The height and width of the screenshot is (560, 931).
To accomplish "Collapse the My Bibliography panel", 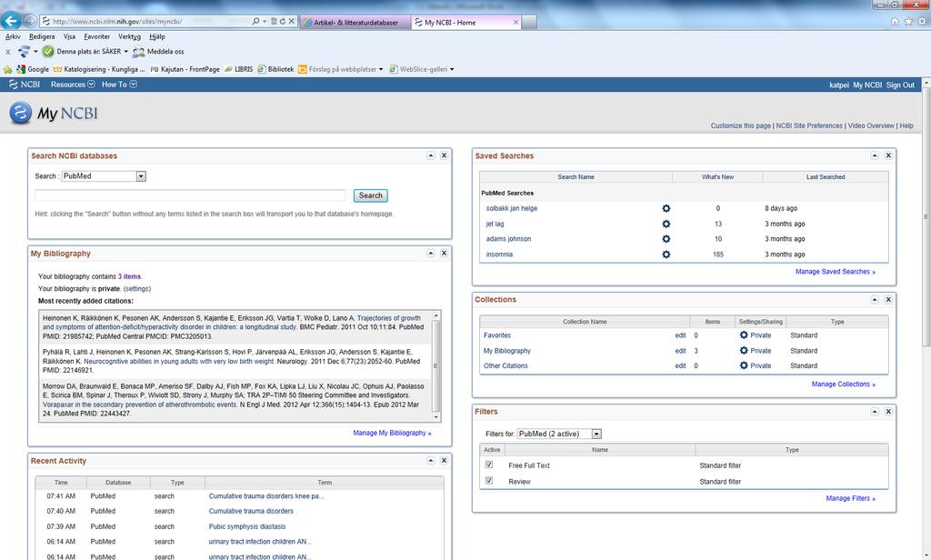I will click(x=431, y=253).
